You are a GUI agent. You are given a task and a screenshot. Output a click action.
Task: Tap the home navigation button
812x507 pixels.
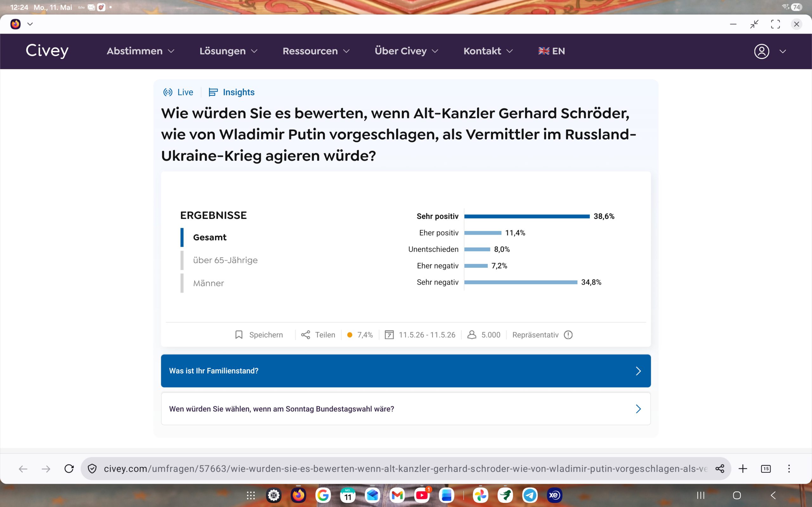[x=737, y=495]
